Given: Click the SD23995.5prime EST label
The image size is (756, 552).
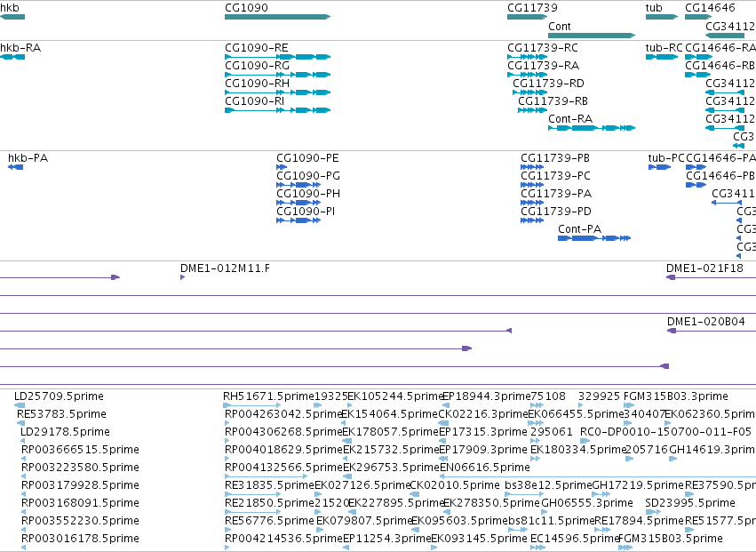Looking at the screenshot, I should click(690, 503).
